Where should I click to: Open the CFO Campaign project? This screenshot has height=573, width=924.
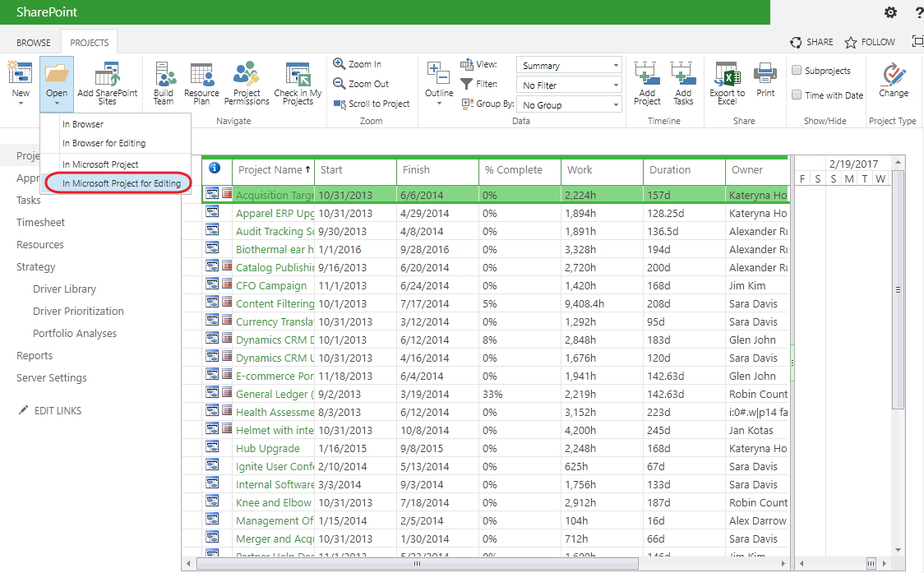point(271,285)
